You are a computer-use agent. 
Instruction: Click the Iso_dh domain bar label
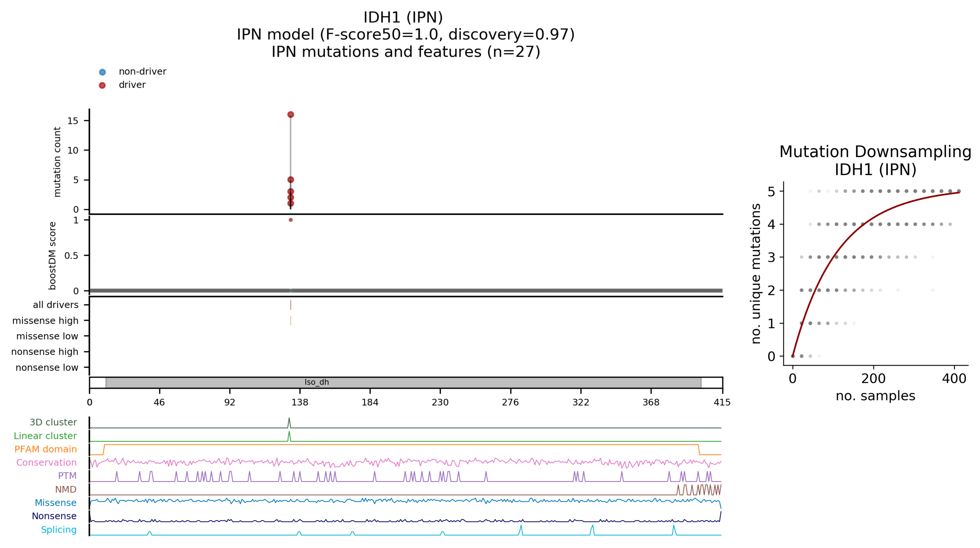317,382
